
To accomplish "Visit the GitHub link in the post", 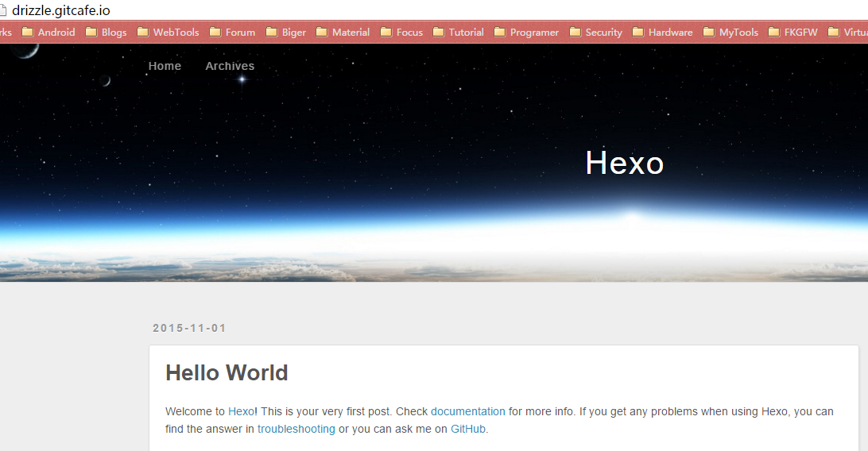I will [x=467, y=429].
